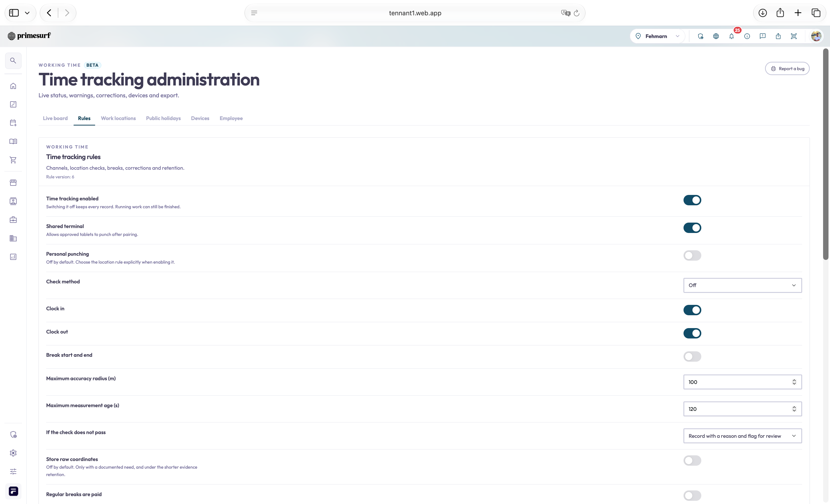830x504 pixels.
Task: Open the user profile avatar
Action: click(816, 36)
